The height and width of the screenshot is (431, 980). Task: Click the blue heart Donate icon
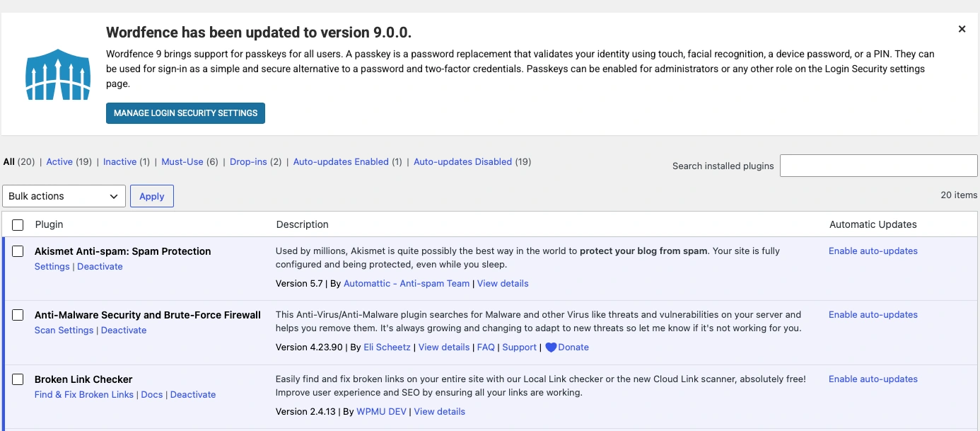(552, 347)
